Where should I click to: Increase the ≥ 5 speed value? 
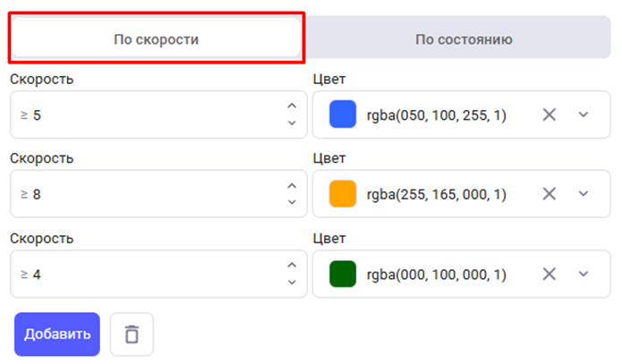pyautogui.click(x=291, y=106)
